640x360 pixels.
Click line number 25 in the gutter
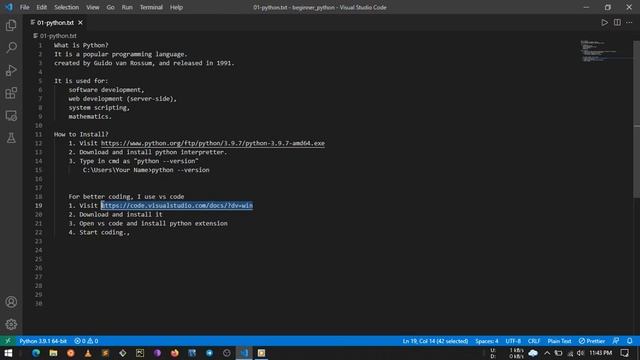pyautogui.click(x=38, y=259)
